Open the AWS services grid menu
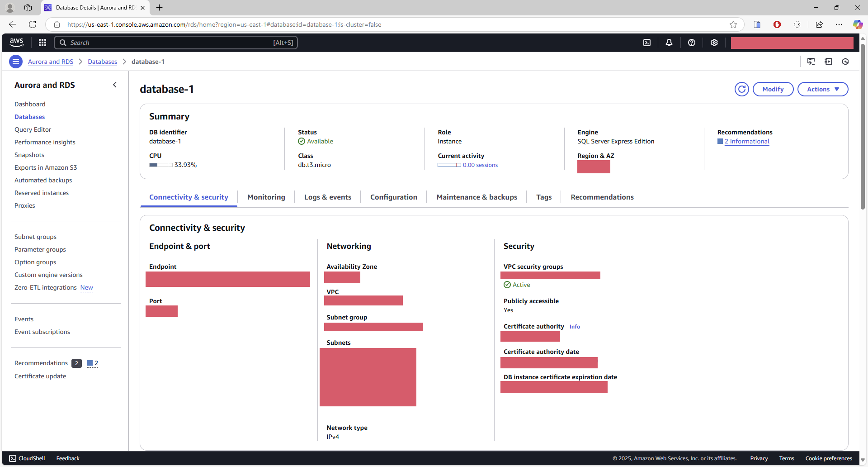This screenshot has width=868, height=467. click(x=42, y=43)
